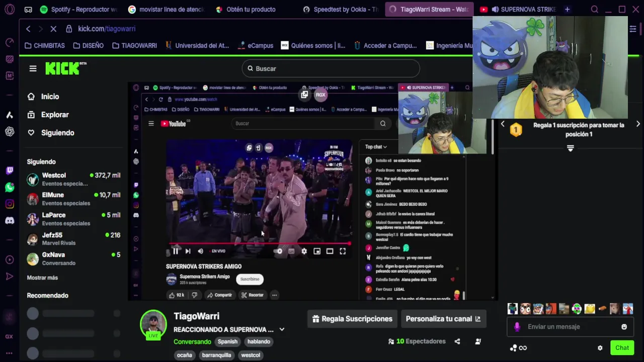Select the ocaña tag
This screenshot has height=362, width=644.
point(184,355)
